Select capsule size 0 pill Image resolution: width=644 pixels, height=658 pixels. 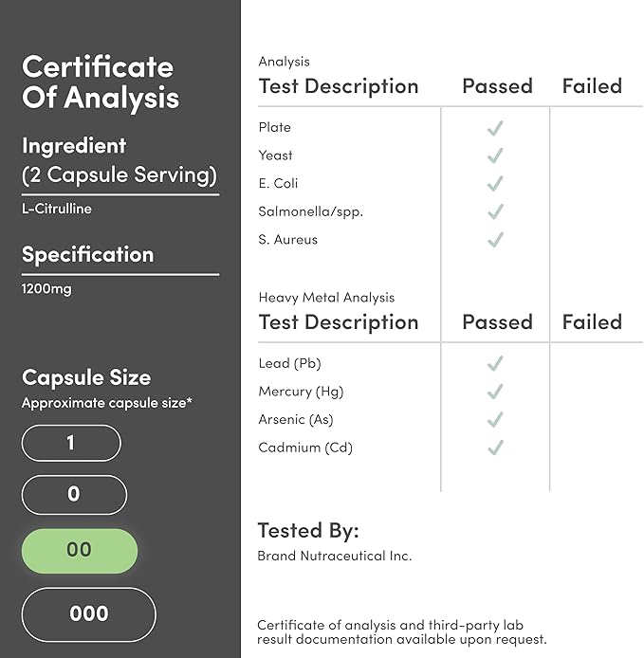[x=74, y=495]
